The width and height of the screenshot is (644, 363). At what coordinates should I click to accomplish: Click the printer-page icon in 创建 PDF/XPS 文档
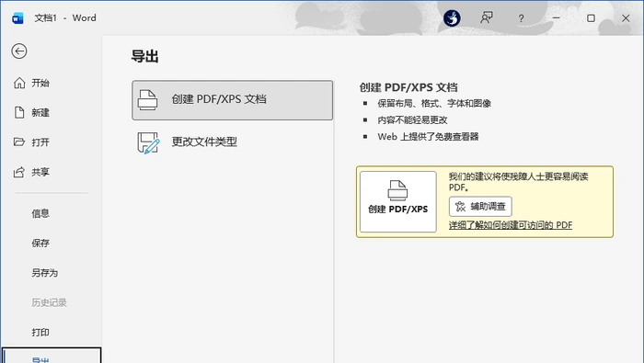147,100
